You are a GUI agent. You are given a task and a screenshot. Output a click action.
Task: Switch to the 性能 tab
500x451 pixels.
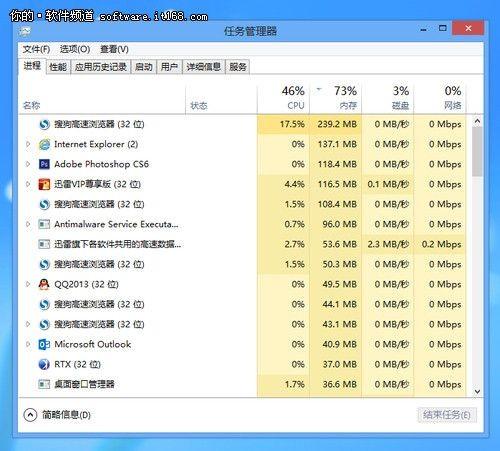click(x=58, y=67)
